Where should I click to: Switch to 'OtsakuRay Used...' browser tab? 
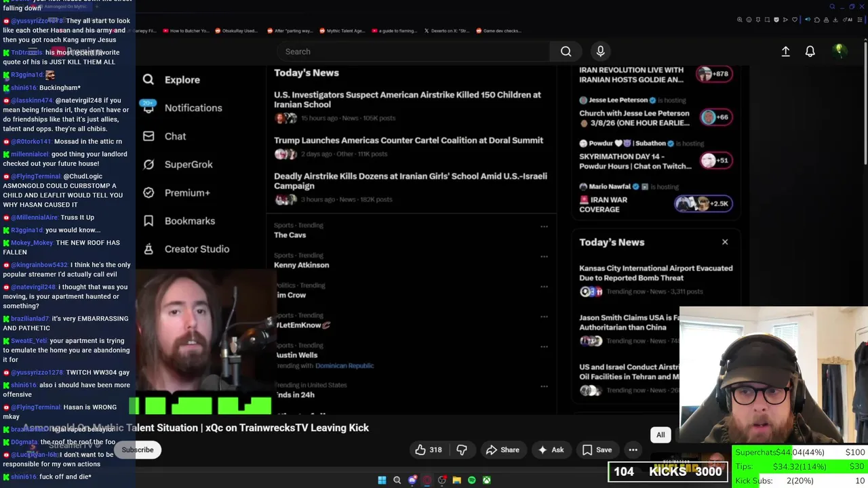pos(236,30)
